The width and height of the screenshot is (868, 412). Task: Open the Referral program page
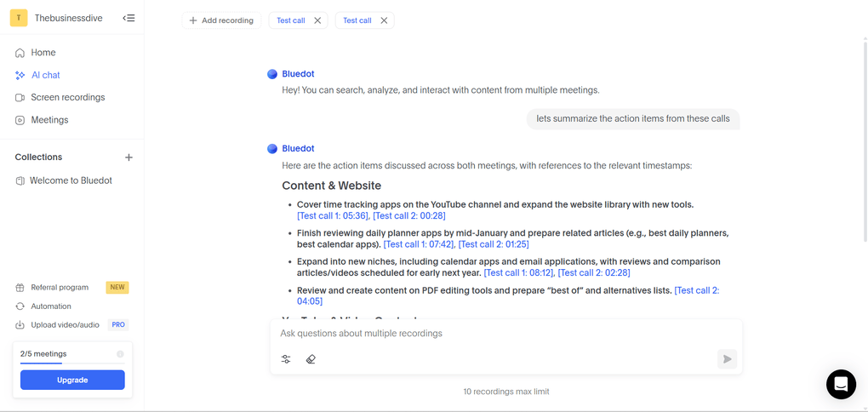point(60,288)
